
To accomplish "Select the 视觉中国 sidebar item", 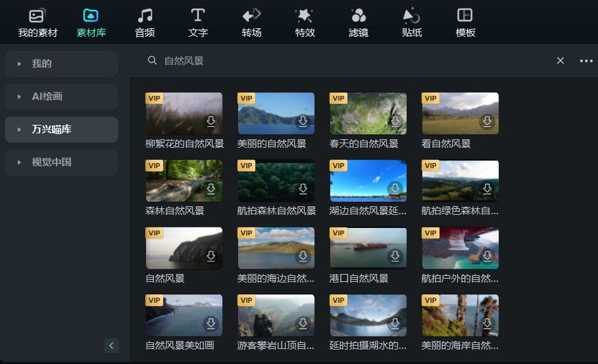I will click(61, 162).
